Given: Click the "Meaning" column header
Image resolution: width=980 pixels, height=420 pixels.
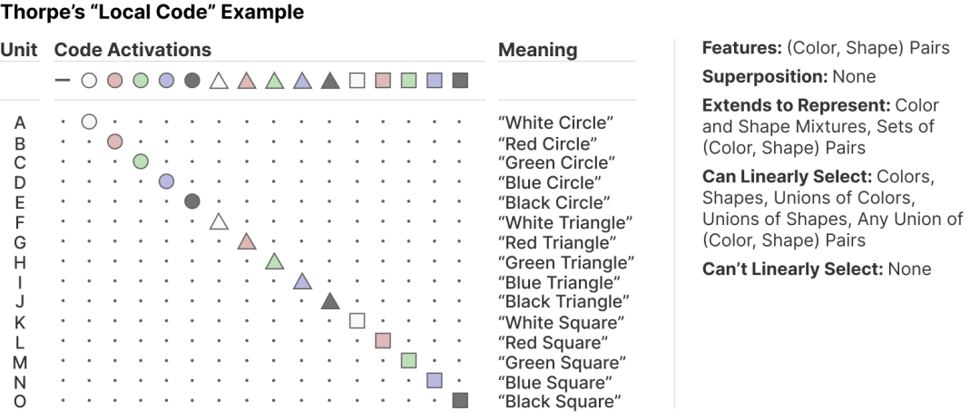Looking at the screenshot, I should pyautogui.click(x=537, y=50).
